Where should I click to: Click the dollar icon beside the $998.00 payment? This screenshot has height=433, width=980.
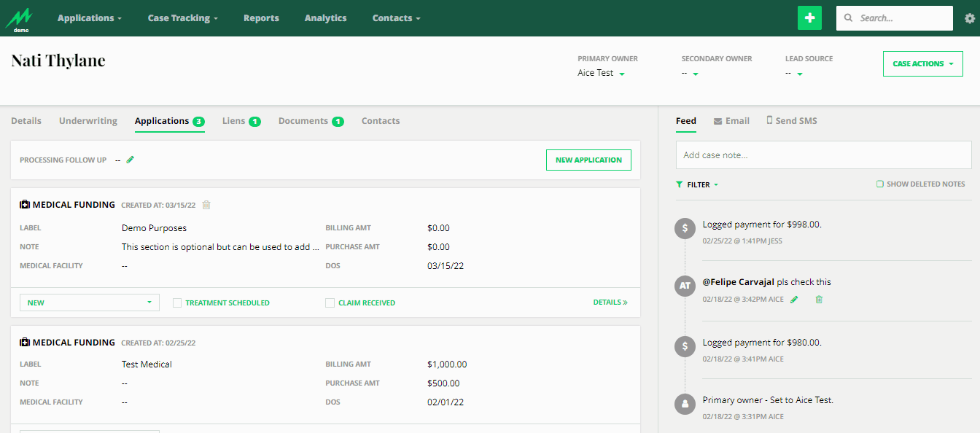(x=685, y=228)
